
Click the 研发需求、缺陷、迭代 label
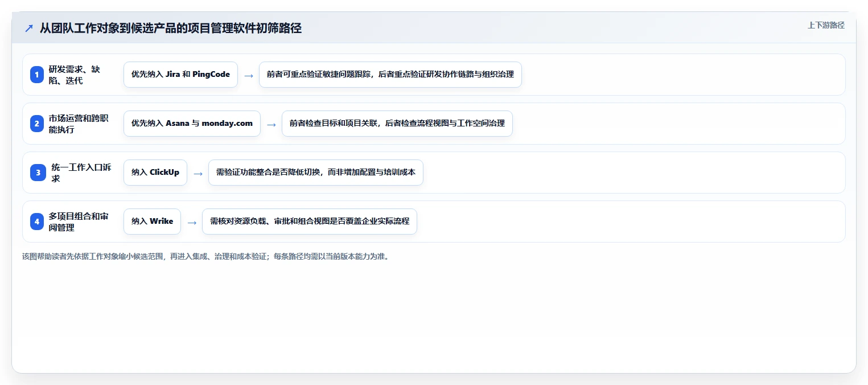75,75
